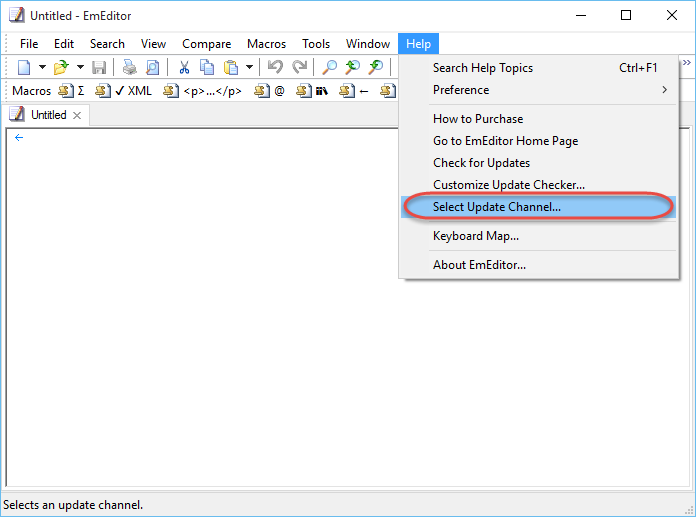This screenshot has width=696, height=517.
Task: Open the View menu
Action: (x=154, y=44)
